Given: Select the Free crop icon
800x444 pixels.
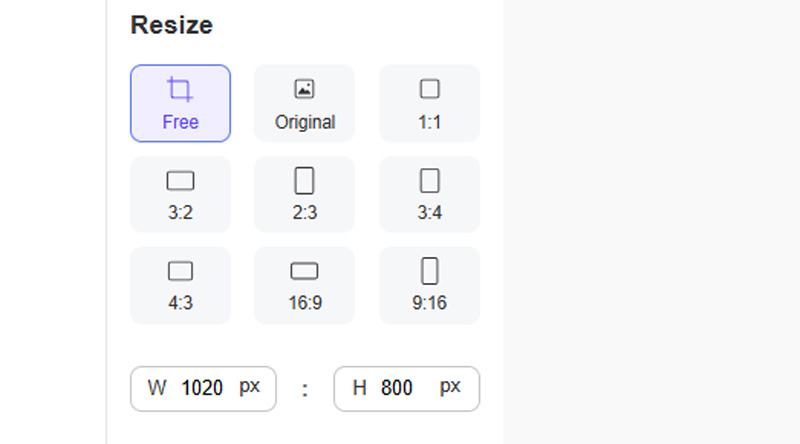Looking at the screenshot, I should (x=180, y=89).
